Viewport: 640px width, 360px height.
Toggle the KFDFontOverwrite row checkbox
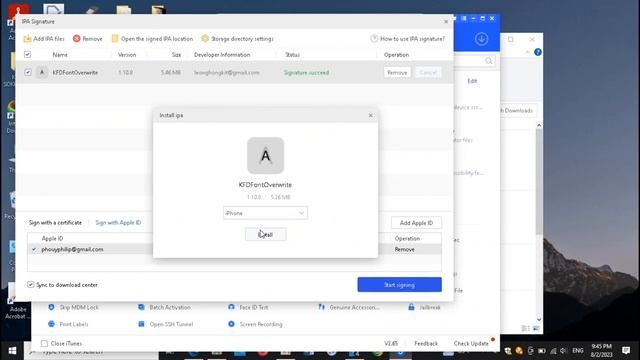click(x=27, y=72)
